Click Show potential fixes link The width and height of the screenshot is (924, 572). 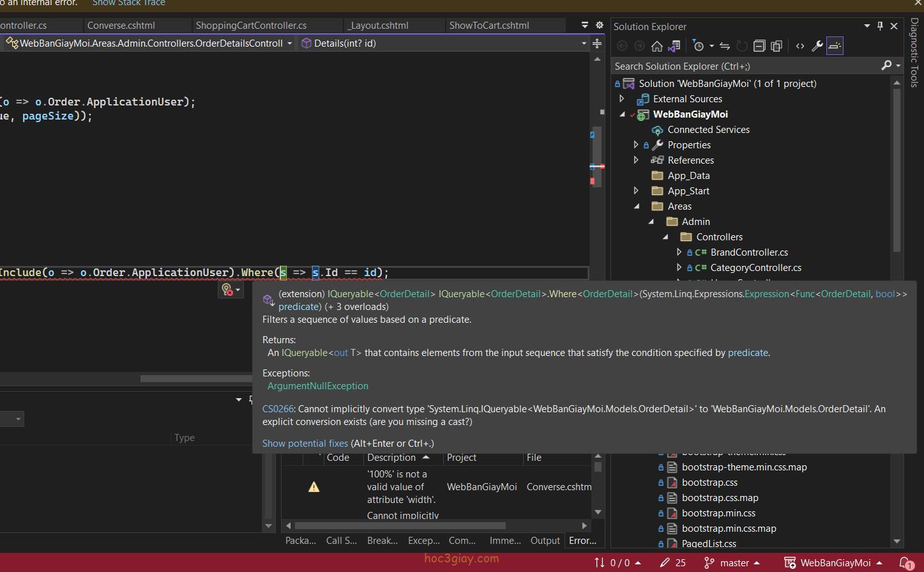pyautogui.click(x=305, y=444)
